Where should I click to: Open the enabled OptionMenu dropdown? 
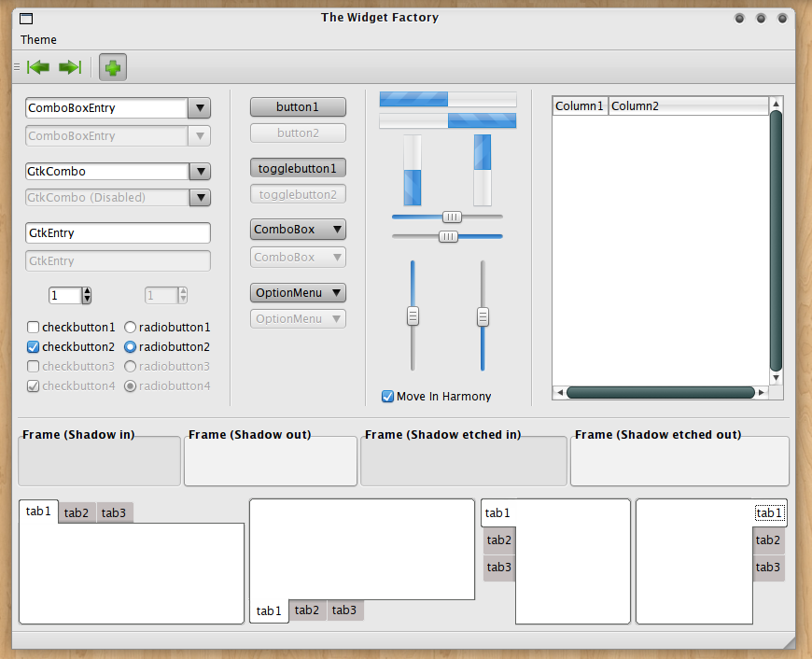coord(298,293)
